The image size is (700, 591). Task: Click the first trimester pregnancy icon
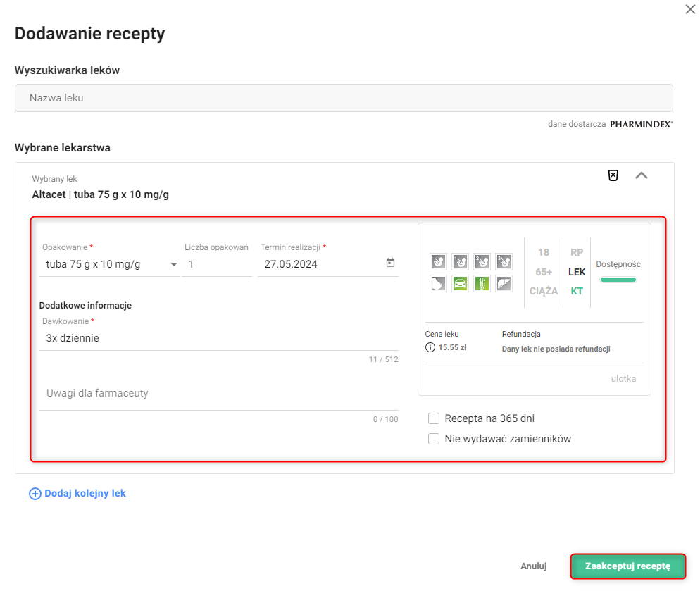pyautogui.click(x=460, y=262)
